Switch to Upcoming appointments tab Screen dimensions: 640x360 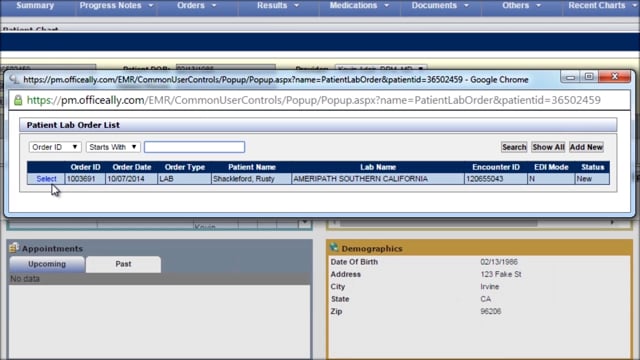coord(47,264)
